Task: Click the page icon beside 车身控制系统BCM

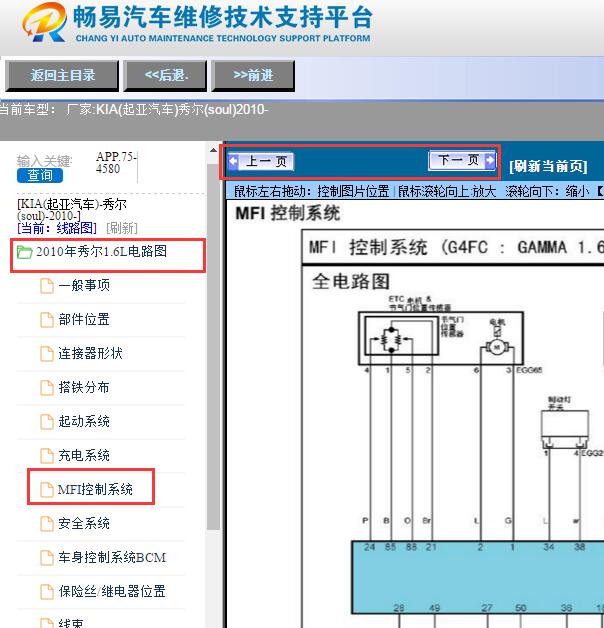Action: click(47, 558)
